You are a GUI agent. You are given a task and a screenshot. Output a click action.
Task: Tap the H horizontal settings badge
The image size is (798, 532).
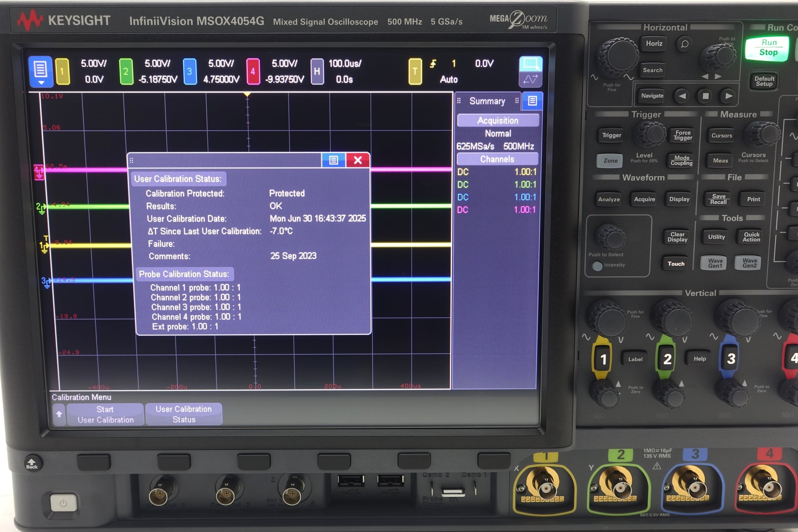tap(318, 71)
